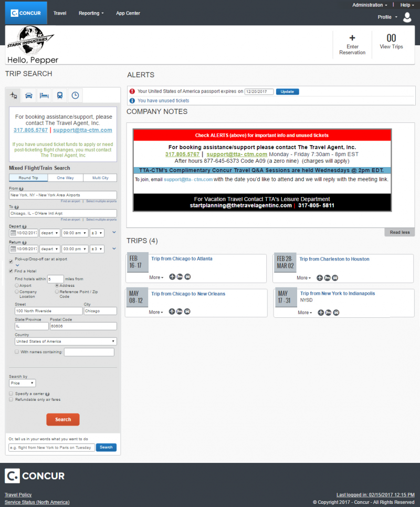Click the hotel icon on Chicago to New Orleans trip
This screenshot has height=507, width=420.
point(180,312)
